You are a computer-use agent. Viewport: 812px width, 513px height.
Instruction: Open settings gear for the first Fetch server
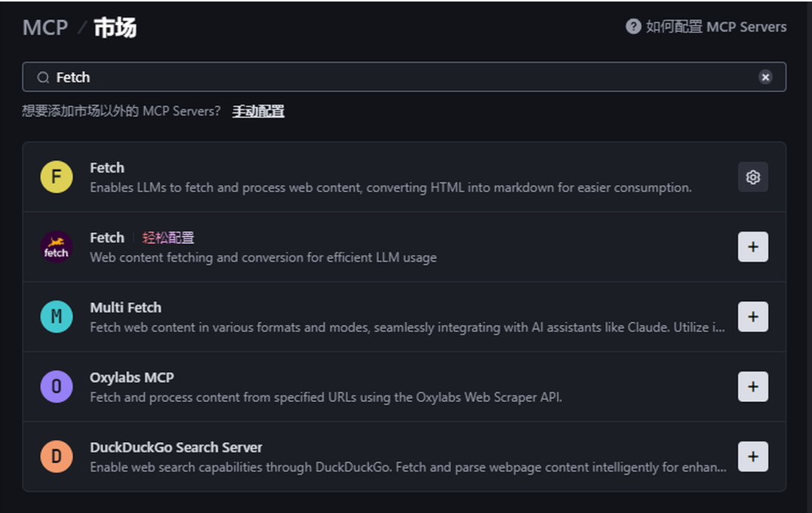[752, 177]
